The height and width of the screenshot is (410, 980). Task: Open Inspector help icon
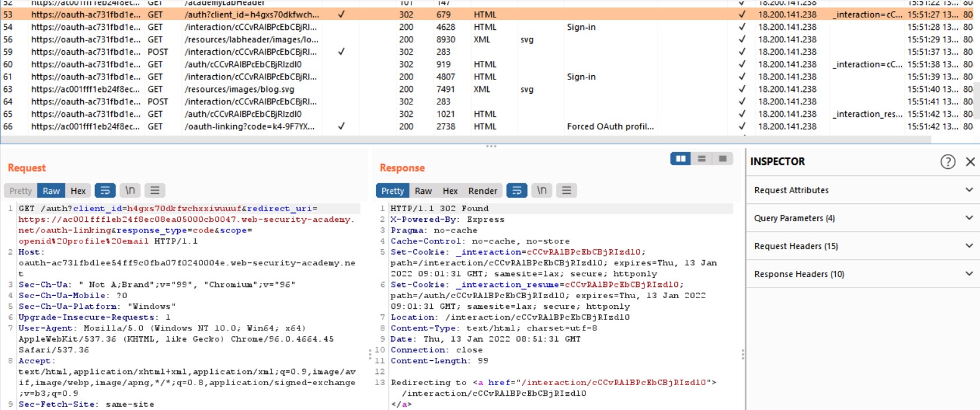point(947,162)
